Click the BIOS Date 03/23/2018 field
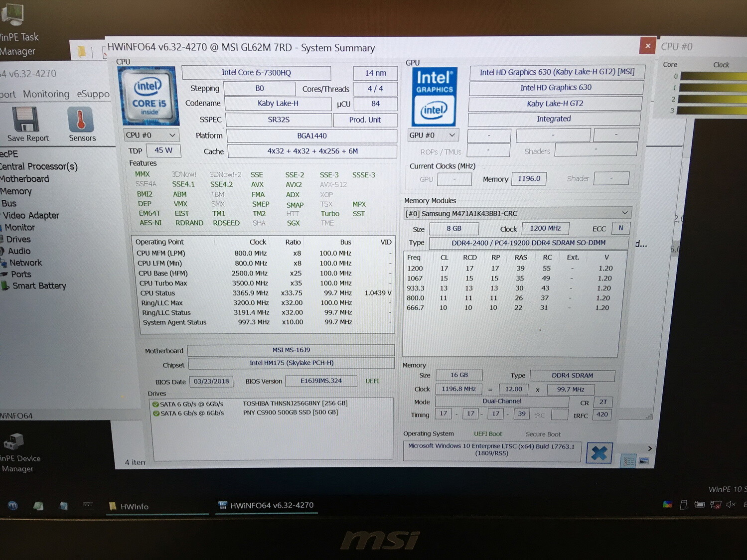This screenshot has height=560, width=747. [x=211, y=381]
